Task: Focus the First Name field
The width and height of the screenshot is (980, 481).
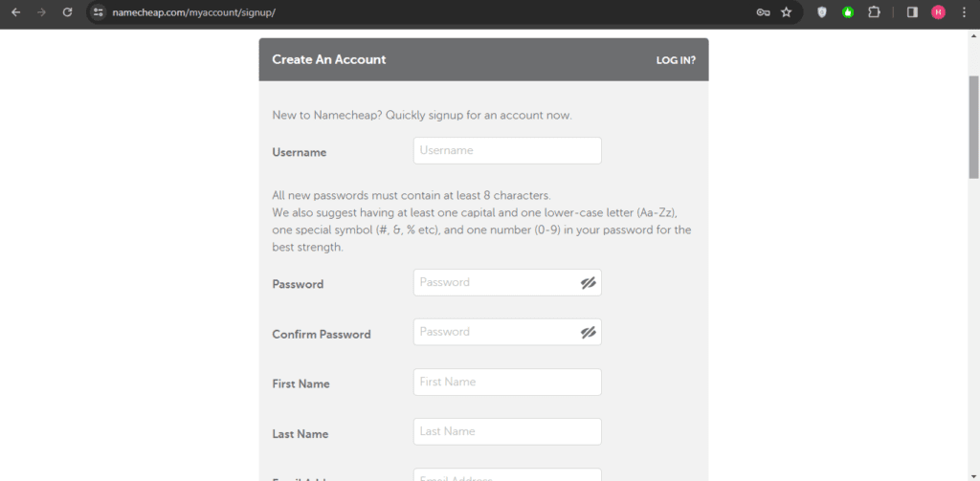Action: click(x=507, y=382)
